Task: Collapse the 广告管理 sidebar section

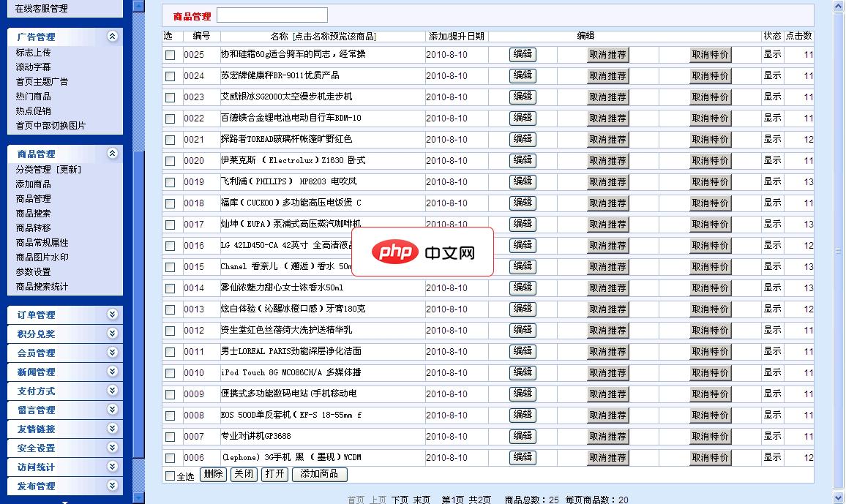Action: 112,36
